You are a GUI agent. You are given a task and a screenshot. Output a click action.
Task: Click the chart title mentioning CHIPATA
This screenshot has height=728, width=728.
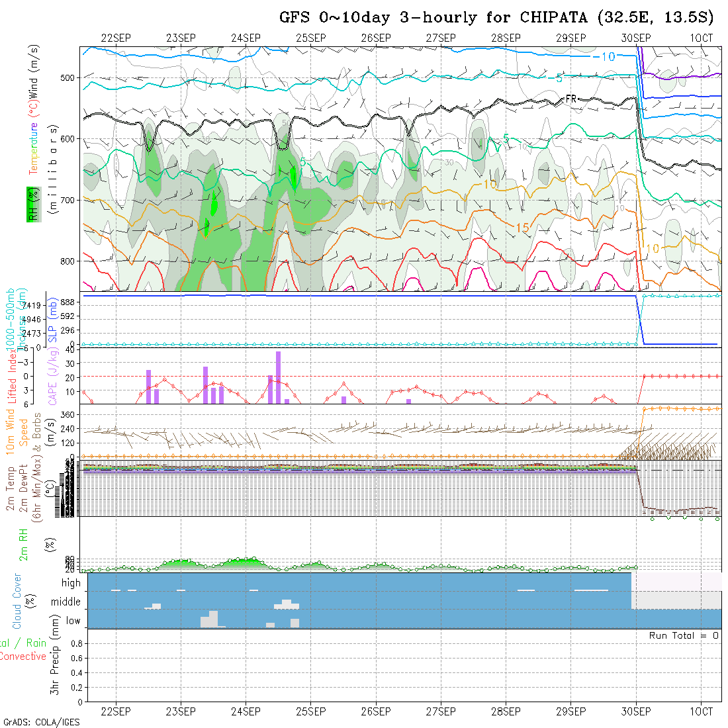point(496,18)
